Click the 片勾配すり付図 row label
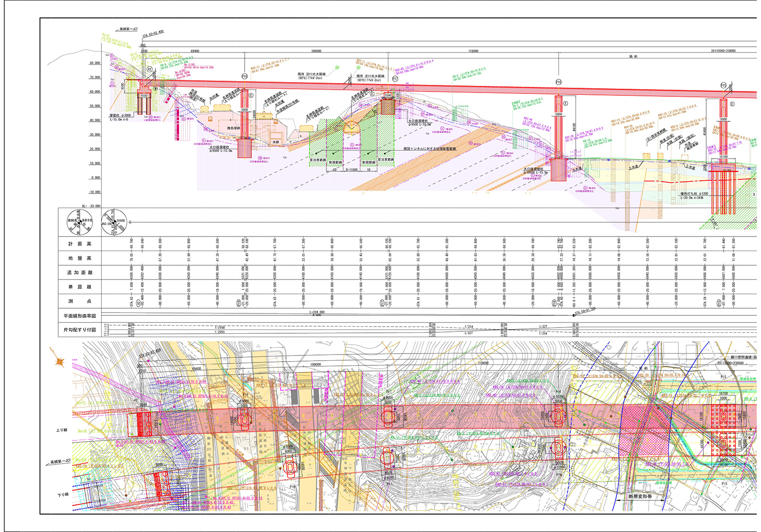The height and width of the screenshot is (532, 761). coord(80,330)
